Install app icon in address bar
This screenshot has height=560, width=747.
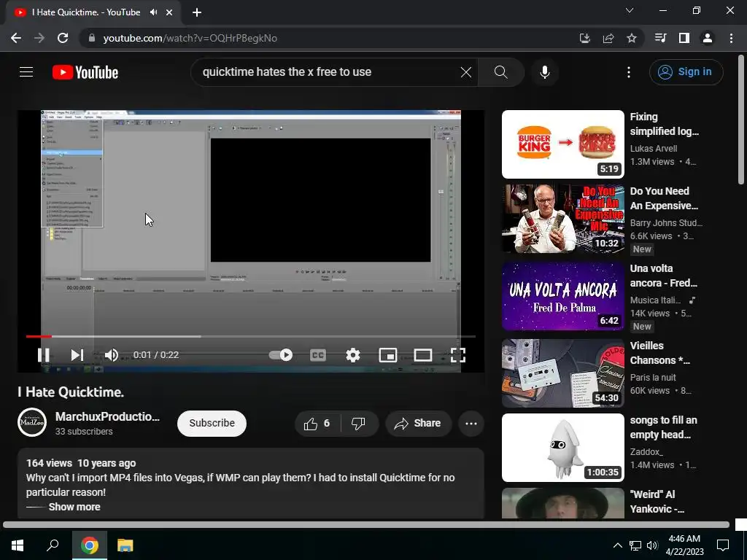pos(584,38)
